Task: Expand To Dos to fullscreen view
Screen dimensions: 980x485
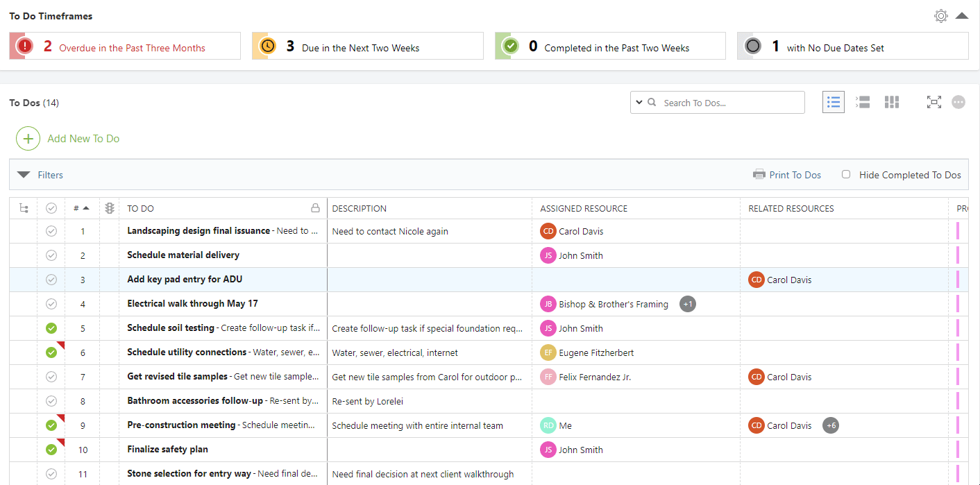Action: (933, 102)
